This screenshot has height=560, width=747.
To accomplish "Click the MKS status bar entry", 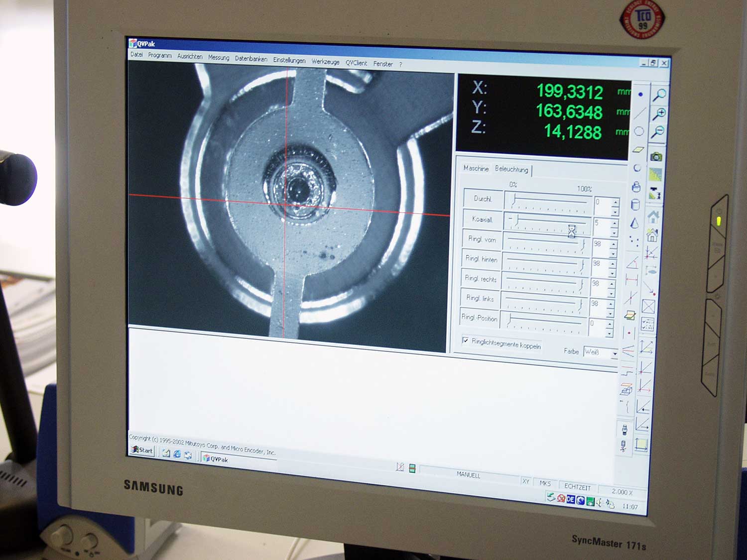I will tap(545, 483).
